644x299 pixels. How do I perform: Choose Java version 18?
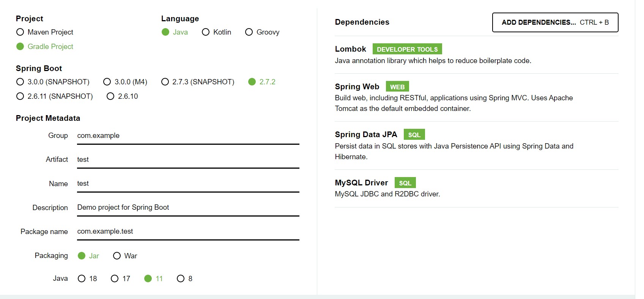[x=82, y=279]
